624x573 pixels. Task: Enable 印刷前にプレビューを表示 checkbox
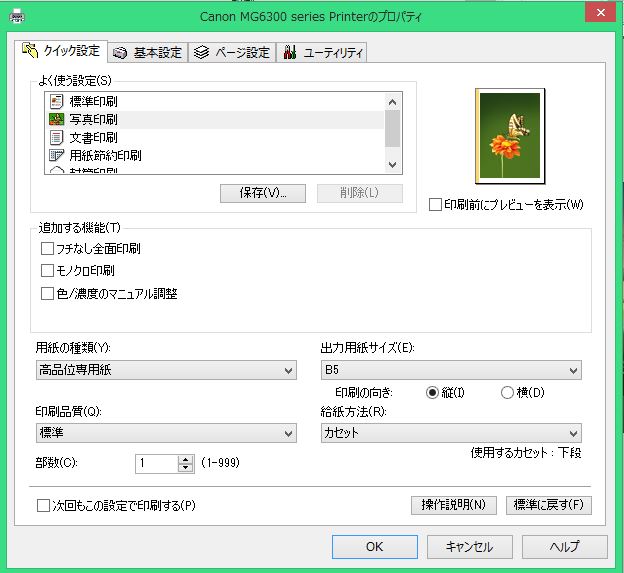(435, 205)
